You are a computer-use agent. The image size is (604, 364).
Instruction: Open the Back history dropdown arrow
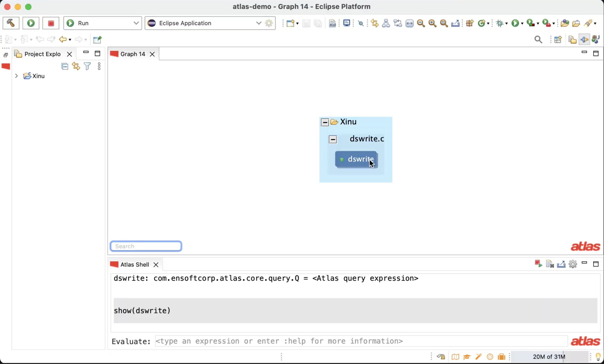(x=70, y=40)
